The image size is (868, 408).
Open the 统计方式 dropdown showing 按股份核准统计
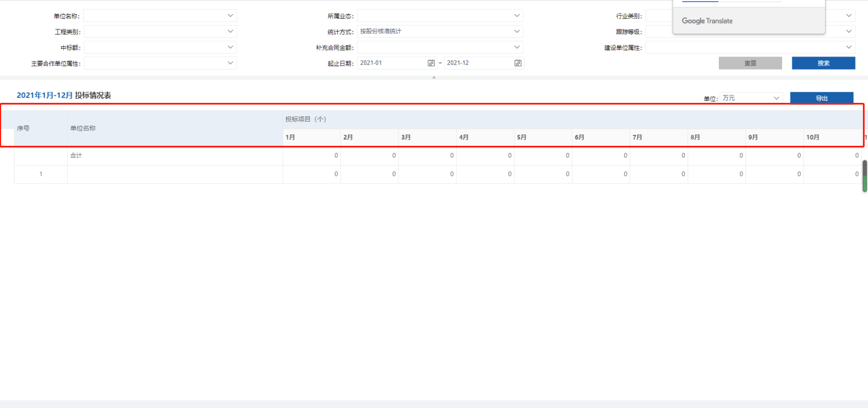click(440, 32)
